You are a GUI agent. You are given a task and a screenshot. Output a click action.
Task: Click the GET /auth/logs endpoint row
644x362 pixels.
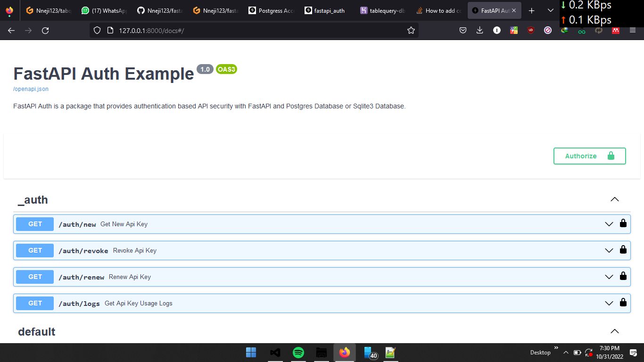[322, 303]
